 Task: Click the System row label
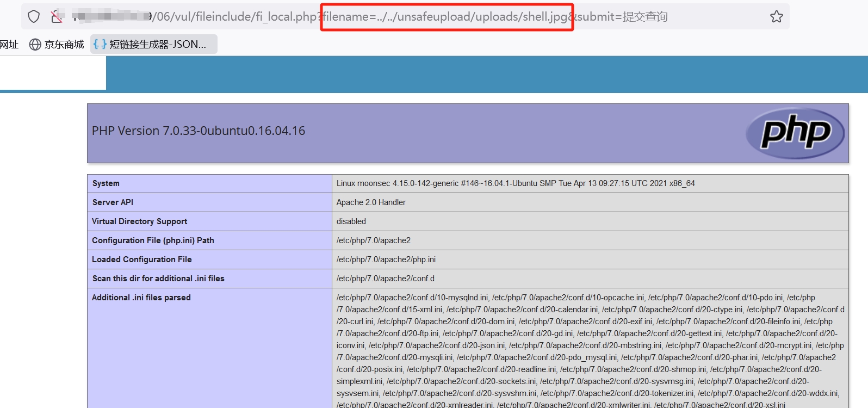106,183
